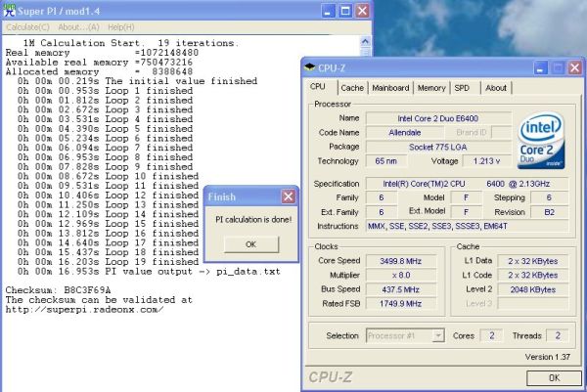The width and height of the screenshot is (587, 392).
Task: Close the Finish dialog with the X
Action: pos(289,196)
